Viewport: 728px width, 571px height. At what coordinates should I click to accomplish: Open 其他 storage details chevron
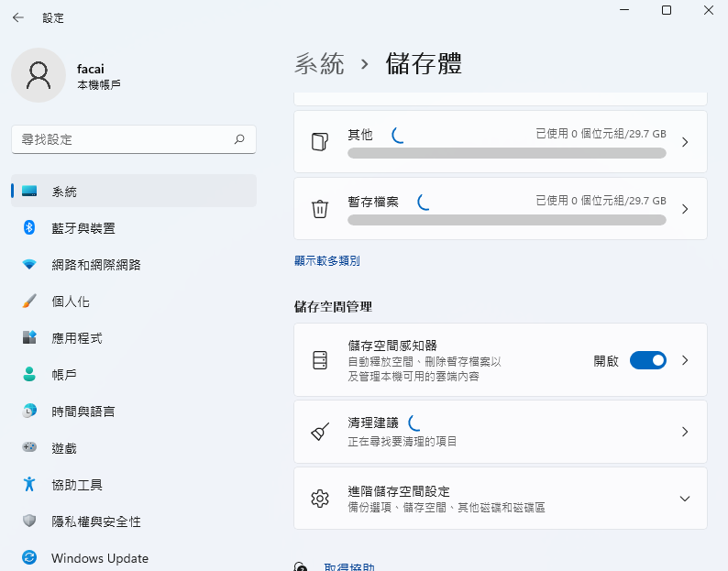pos(684,142)
